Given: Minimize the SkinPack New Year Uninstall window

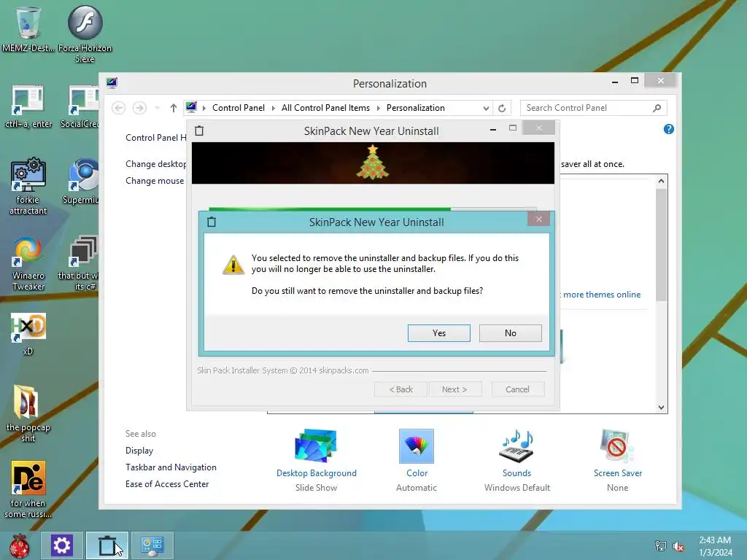Looking at the screenshot, I should point(493,128).
